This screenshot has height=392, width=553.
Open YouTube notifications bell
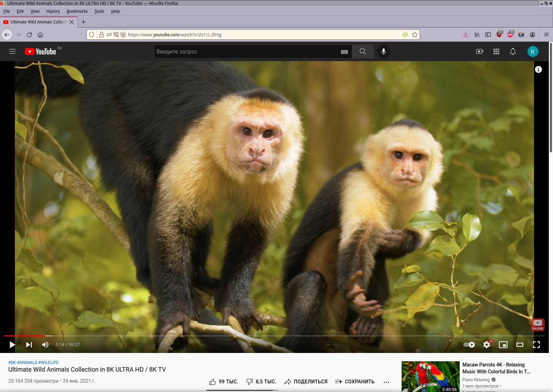tap(513, 51)
